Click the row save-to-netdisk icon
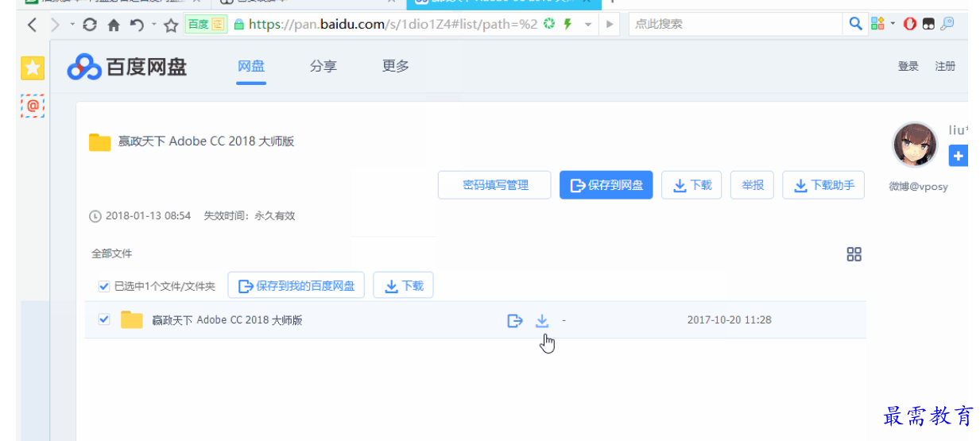Image resolution: width=980 pixels, height=441 pixels. 515,321
